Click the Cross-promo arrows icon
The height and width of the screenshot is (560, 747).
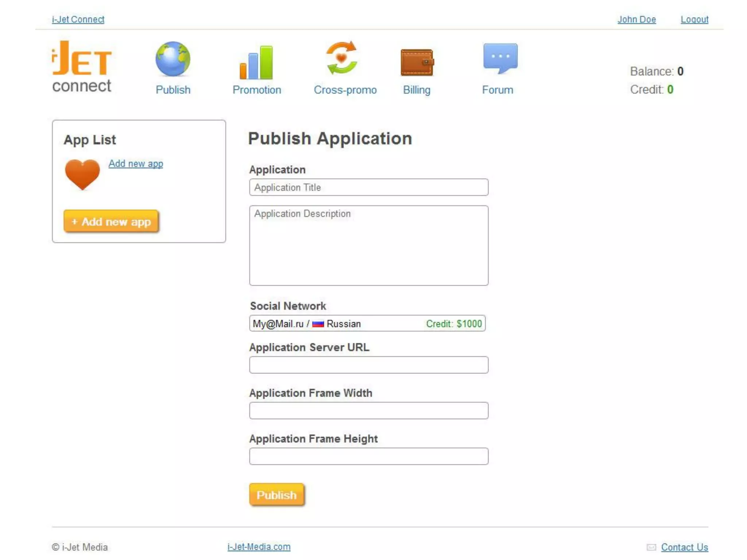[341, 58]
